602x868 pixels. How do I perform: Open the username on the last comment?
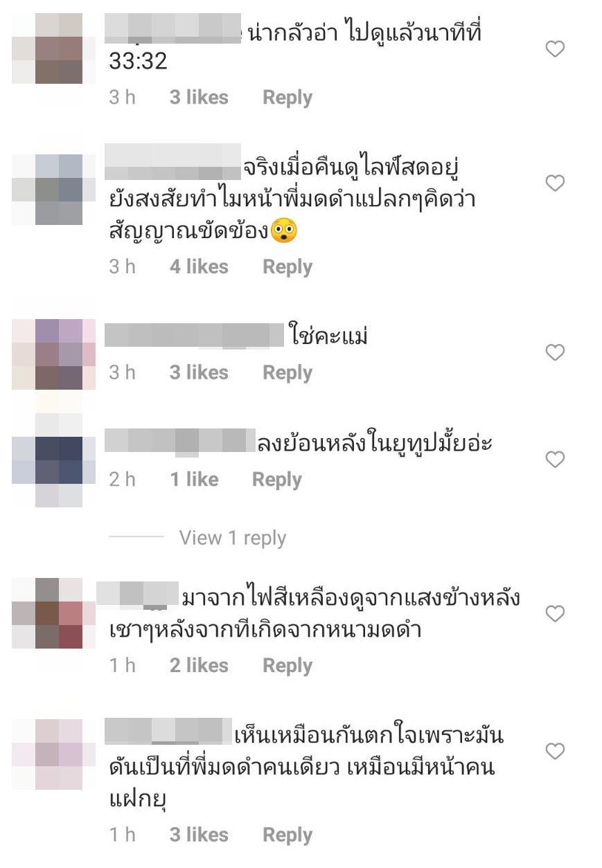[168, 732]
